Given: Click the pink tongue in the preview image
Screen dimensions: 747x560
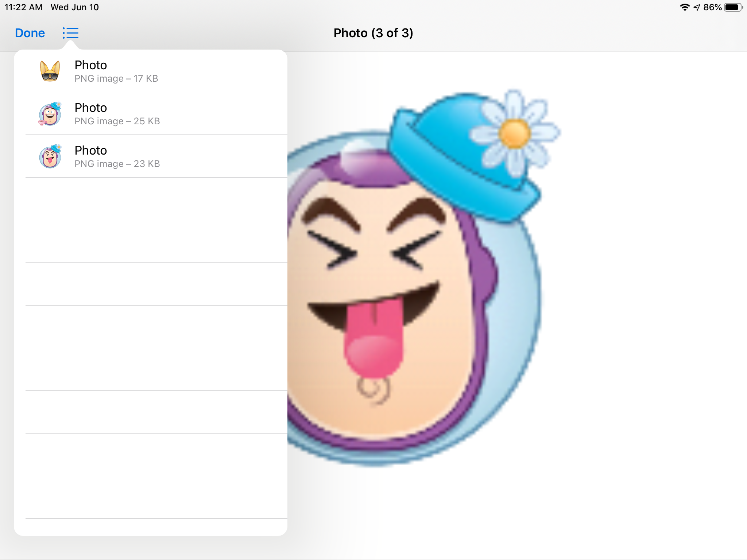Looking at the screenshot, I should pyautogui.click(x=373, y=339).
